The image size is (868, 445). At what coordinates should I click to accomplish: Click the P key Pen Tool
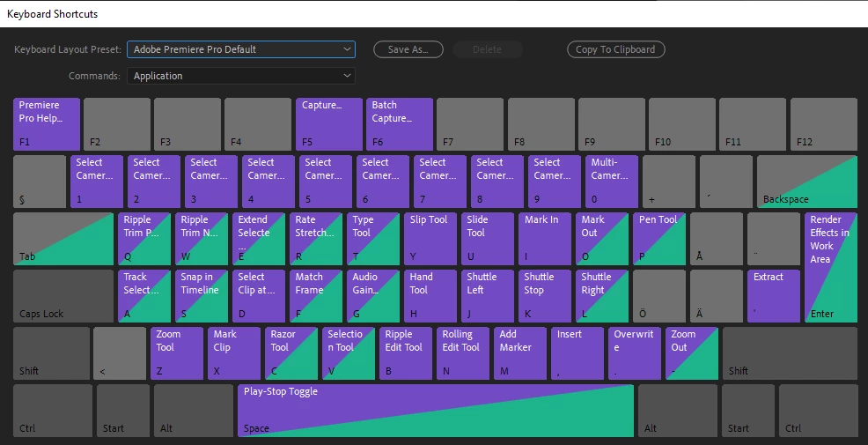click(659, 239)
